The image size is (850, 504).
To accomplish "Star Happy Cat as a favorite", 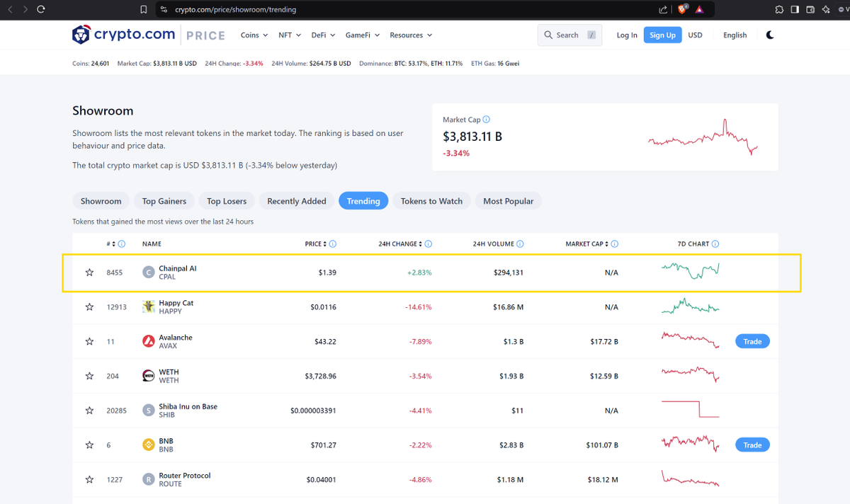I will coord(89,307).
